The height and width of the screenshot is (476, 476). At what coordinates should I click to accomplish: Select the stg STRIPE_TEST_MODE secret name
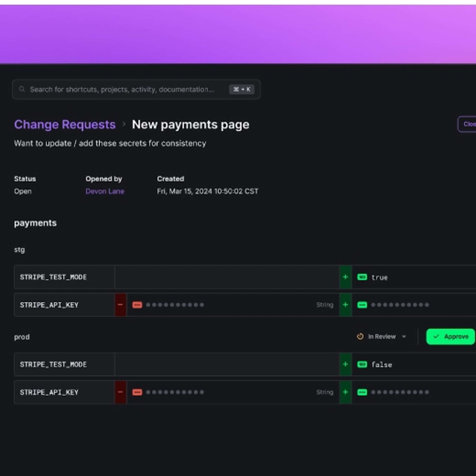53,277
